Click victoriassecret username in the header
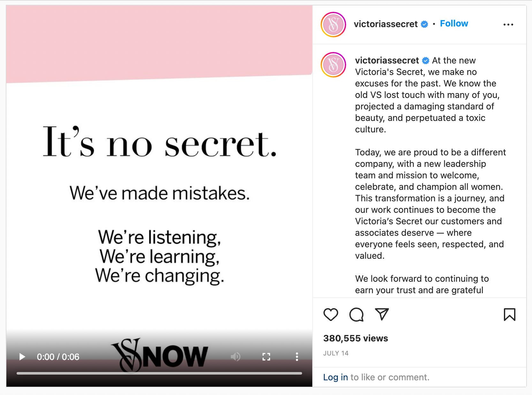Image resolution: width=532 pixels, height=395 pixels. tap(385, 24)
